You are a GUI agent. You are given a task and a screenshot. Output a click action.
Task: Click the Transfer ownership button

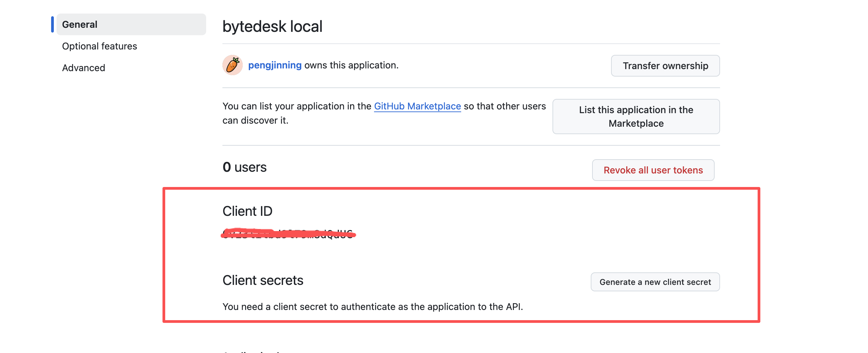[x=665, y=66]
